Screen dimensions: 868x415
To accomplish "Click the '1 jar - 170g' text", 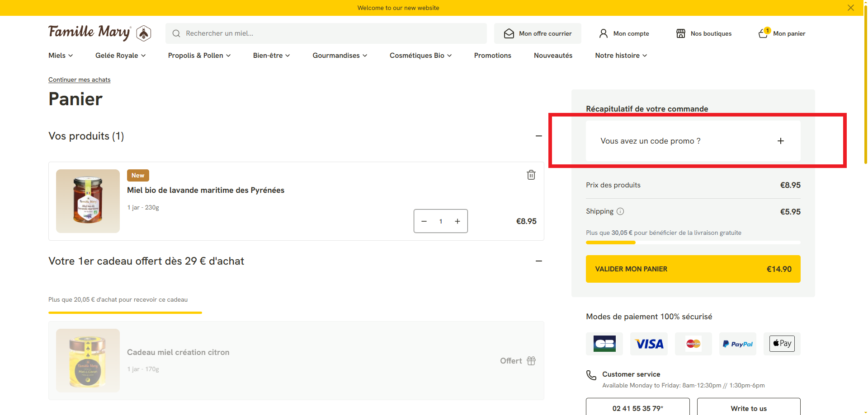I will pyautogui.click(x=143, y=369).
